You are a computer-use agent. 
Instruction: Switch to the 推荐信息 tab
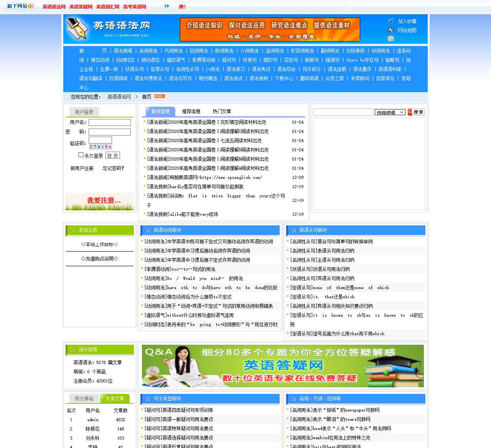191,111
